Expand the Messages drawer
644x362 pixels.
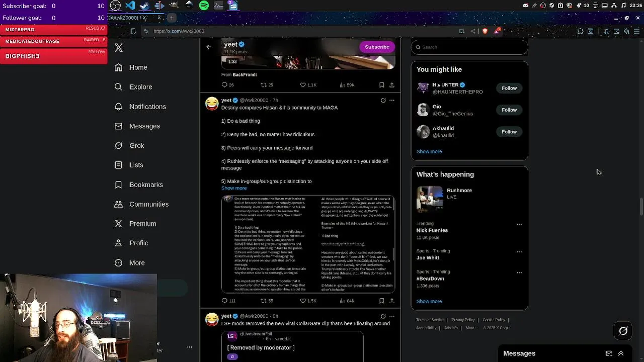621,353
